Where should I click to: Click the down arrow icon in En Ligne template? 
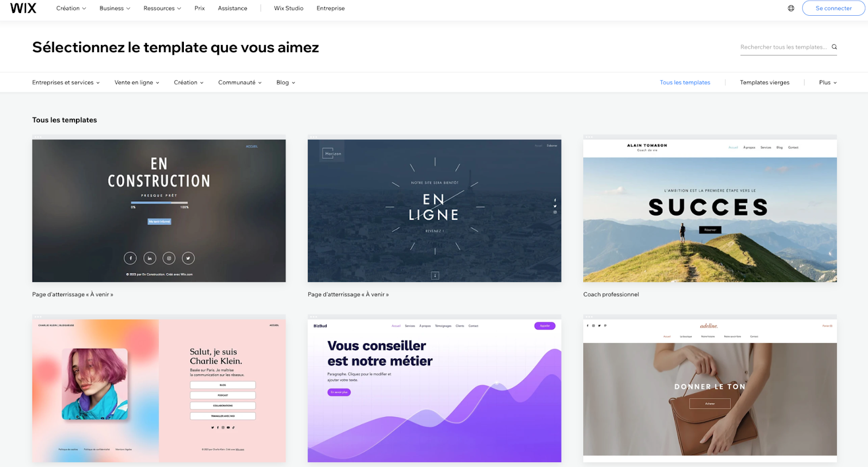435,276
